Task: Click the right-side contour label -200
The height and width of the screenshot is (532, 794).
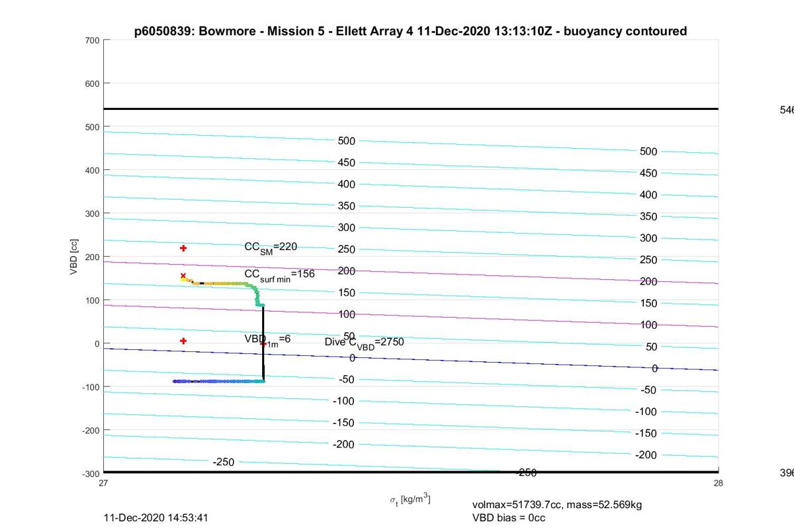Action: tap(646, 455)
